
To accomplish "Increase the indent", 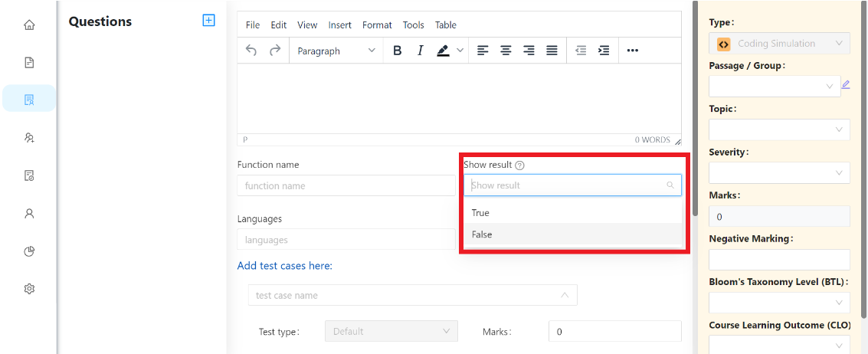I will point(604,51).
